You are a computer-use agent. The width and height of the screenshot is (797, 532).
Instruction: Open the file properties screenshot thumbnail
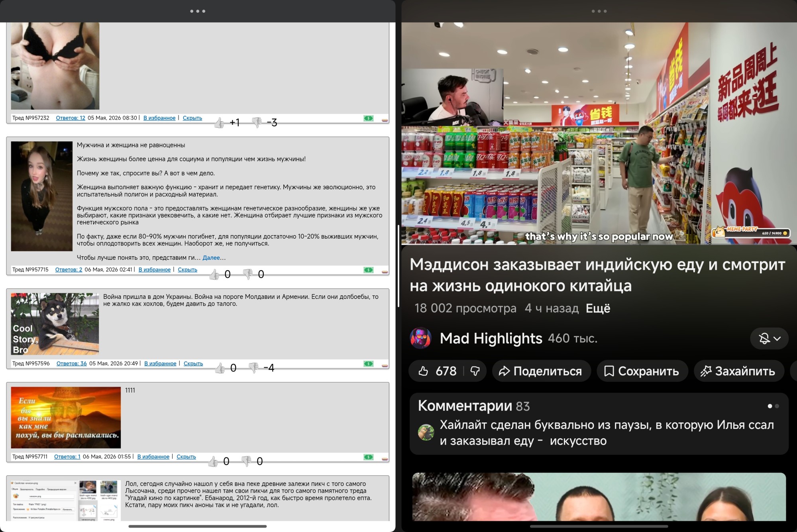[66, 501]
